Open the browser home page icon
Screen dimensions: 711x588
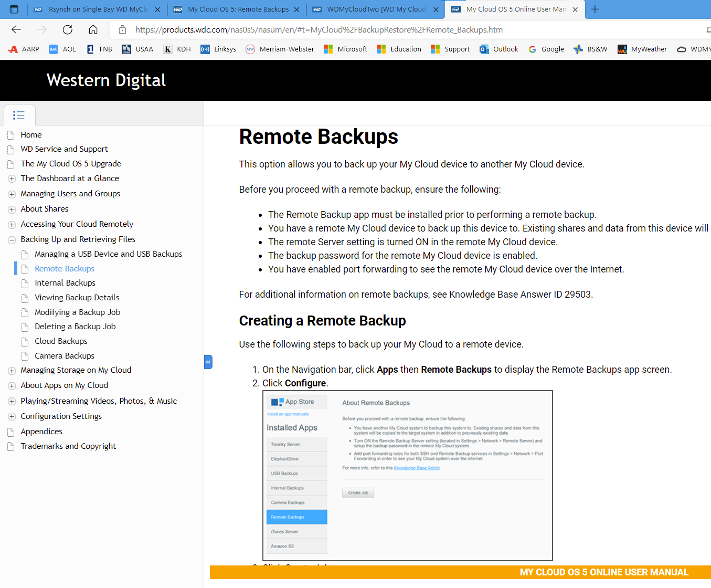[93, 29]
